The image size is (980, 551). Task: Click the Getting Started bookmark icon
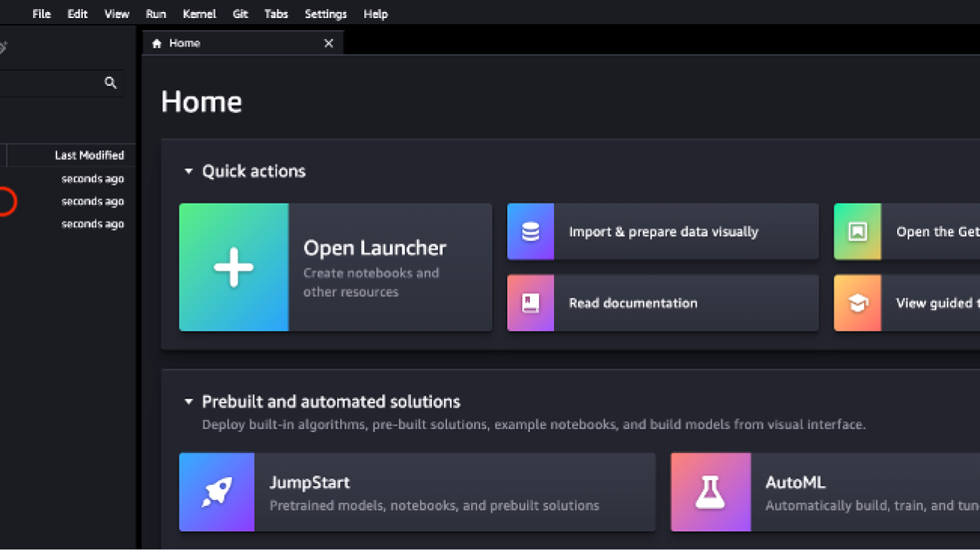click(x=857, y=231)
